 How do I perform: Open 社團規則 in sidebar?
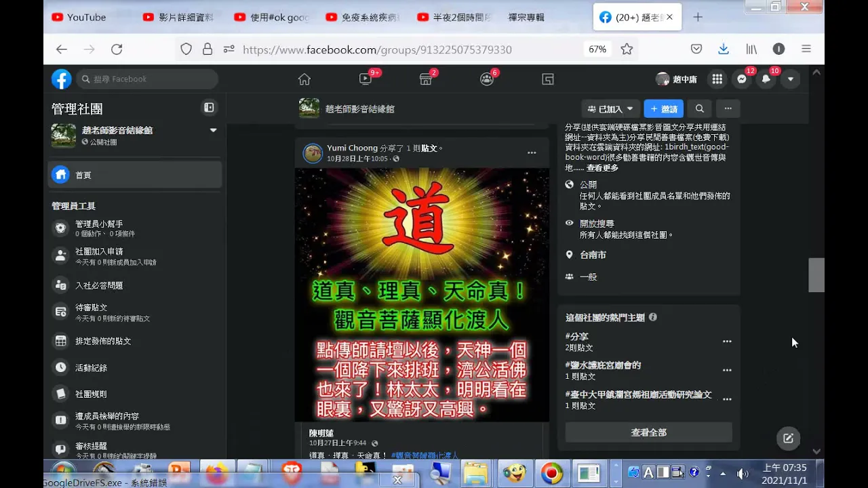[135, 394]
